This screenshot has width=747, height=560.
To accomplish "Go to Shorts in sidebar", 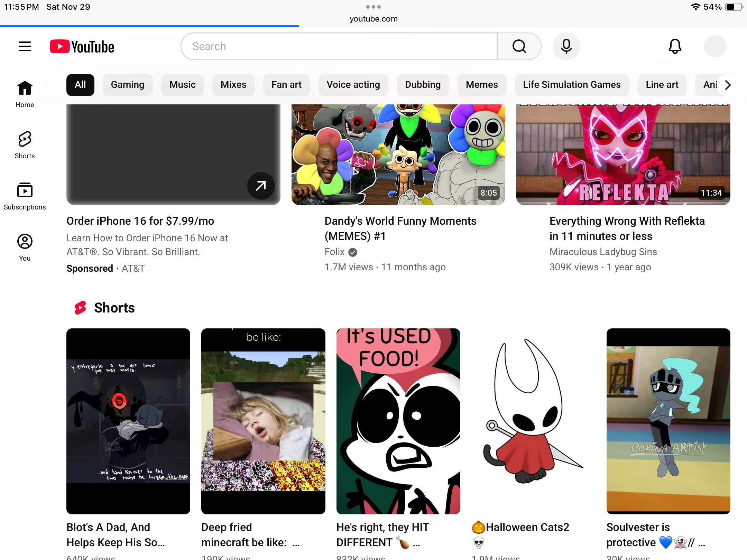I will tap(25, 145).
